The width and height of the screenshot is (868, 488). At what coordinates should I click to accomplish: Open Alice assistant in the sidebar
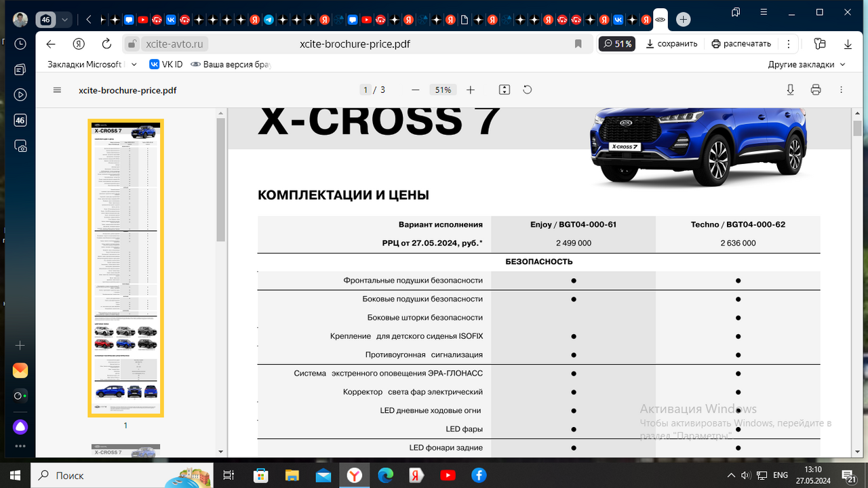pyautogui.click(x=20, y=426)
